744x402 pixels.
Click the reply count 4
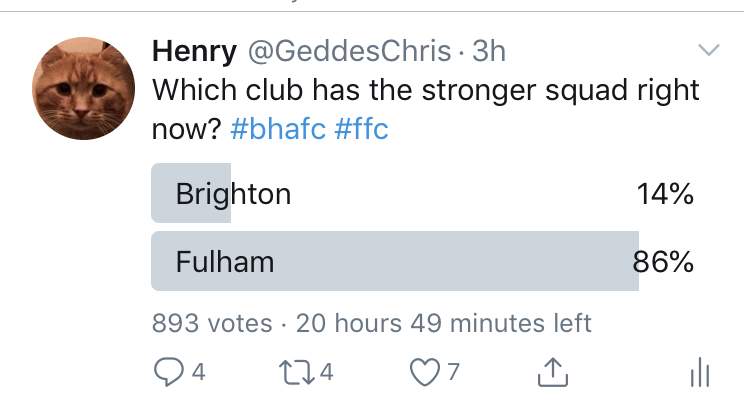[x=199, y=372]
